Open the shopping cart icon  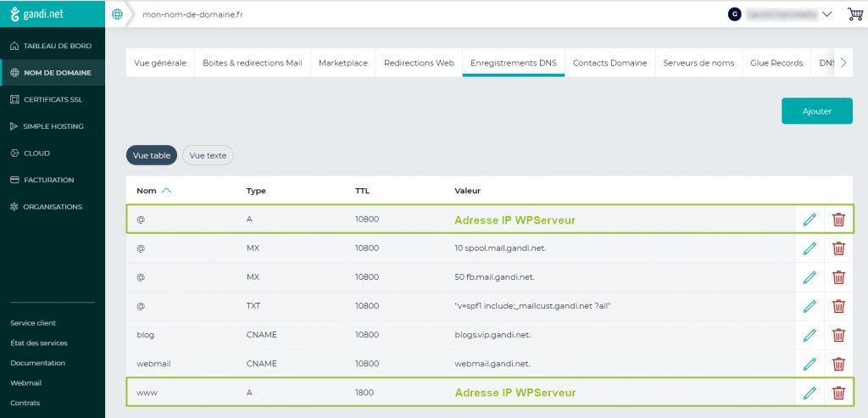[855, 14]
